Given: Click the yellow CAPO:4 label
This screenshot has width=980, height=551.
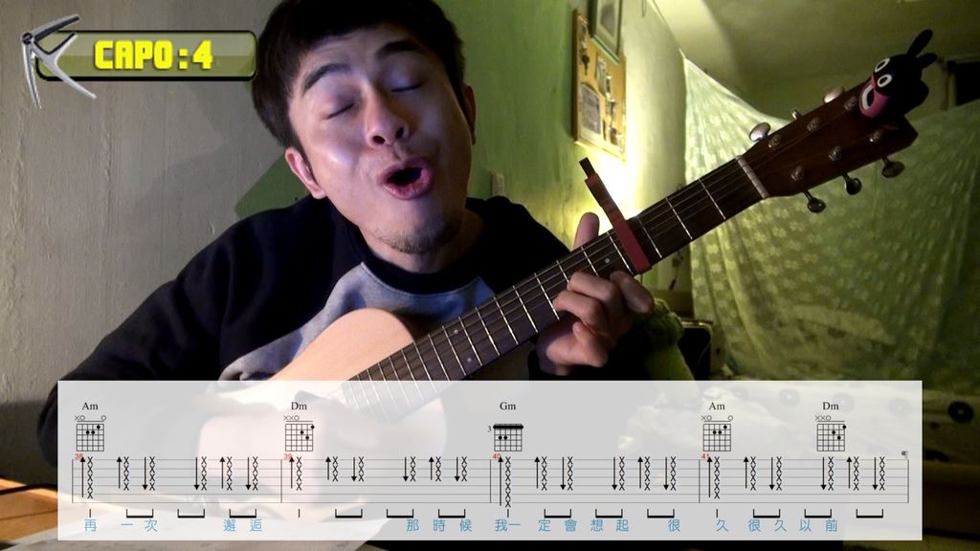Looking at the screenshot, I should pos(154,55).
